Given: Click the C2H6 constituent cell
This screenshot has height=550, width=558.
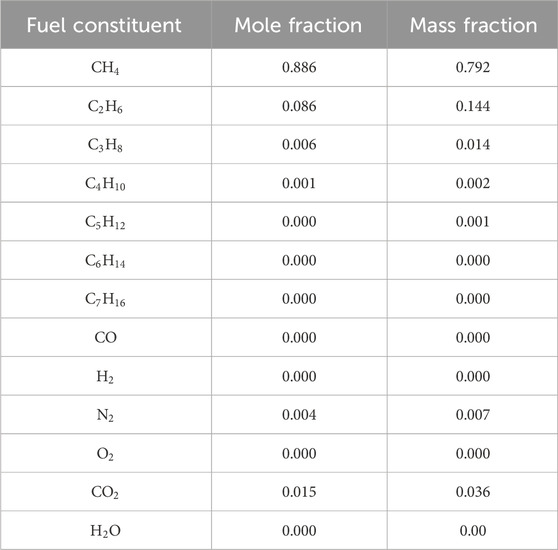Looking at the screenshot, I should pos(105,106).
